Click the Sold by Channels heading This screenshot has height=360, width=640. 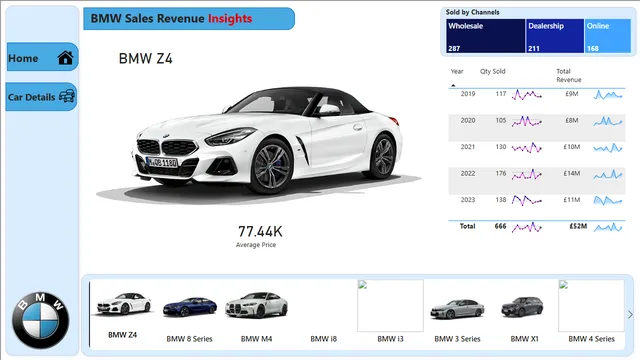coord(472,12)
